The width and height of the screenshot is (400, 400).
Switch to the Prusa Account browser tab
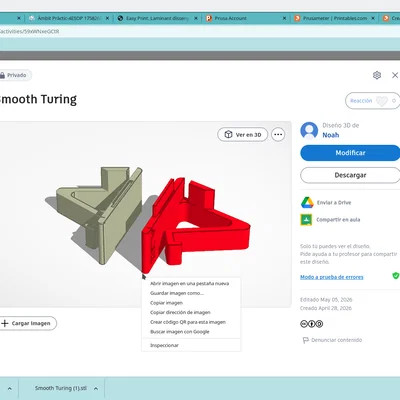point(246,18)
